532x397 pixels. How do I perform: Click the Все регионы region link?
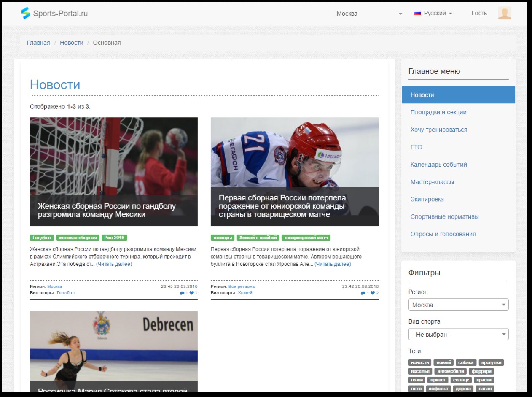click(x=242, y=286)
